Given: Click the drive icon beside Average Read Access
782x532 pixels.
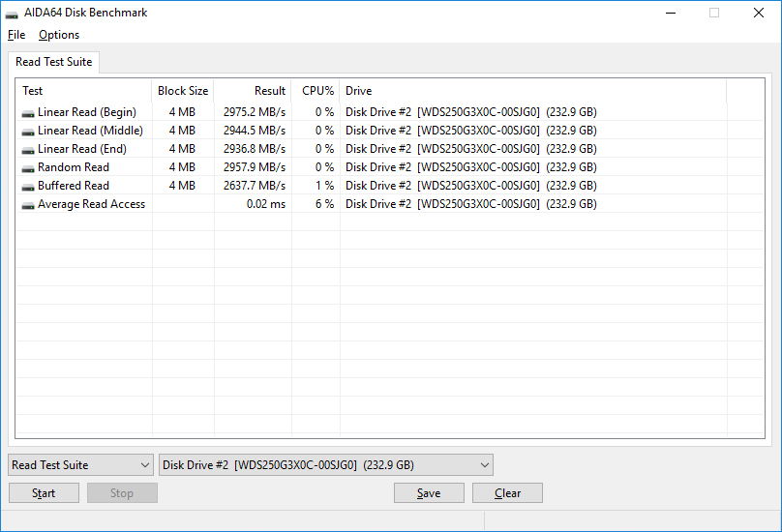Looking at the screenshot, I should 28,206.
